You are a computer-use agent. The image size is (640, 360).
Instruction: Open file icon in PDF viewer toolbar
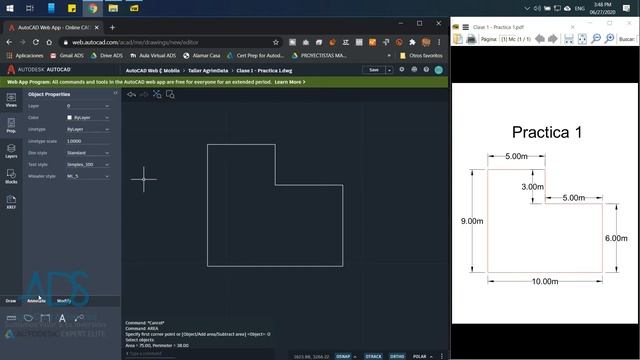458,39
